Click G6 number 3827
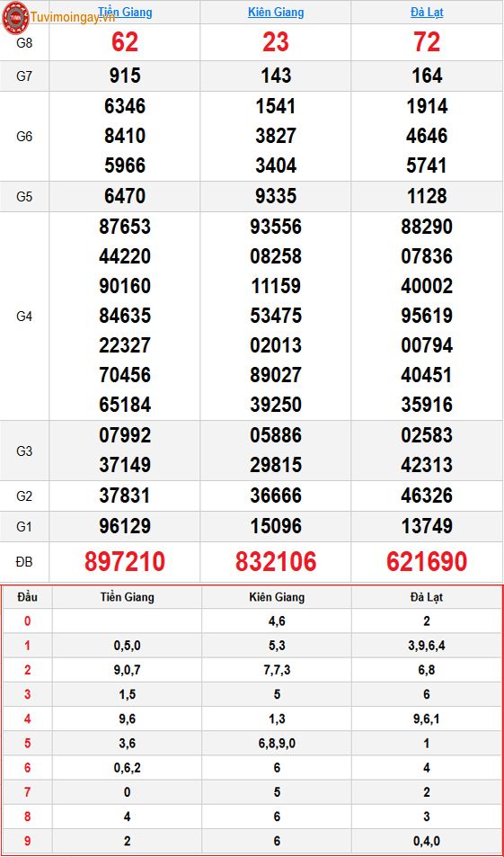Image resolution: width=504 pixels, height=857 pixels. tap(276, 136)
